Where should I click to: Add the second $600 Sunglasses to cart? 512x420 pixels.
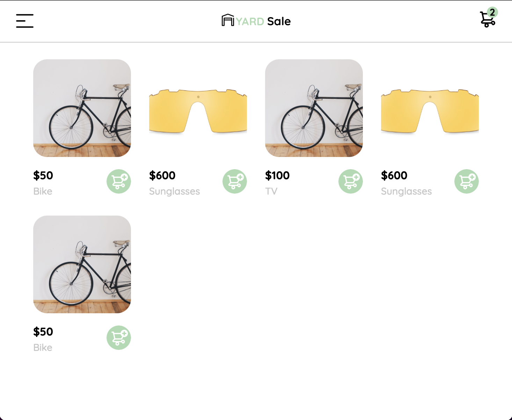pos(467,181)
